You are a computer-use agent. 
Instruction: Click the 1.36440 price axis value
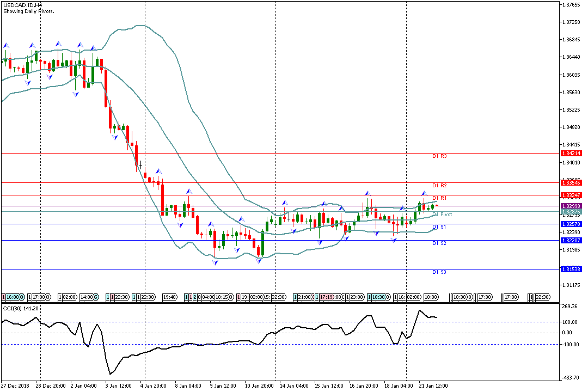click(x=571, y=57)
